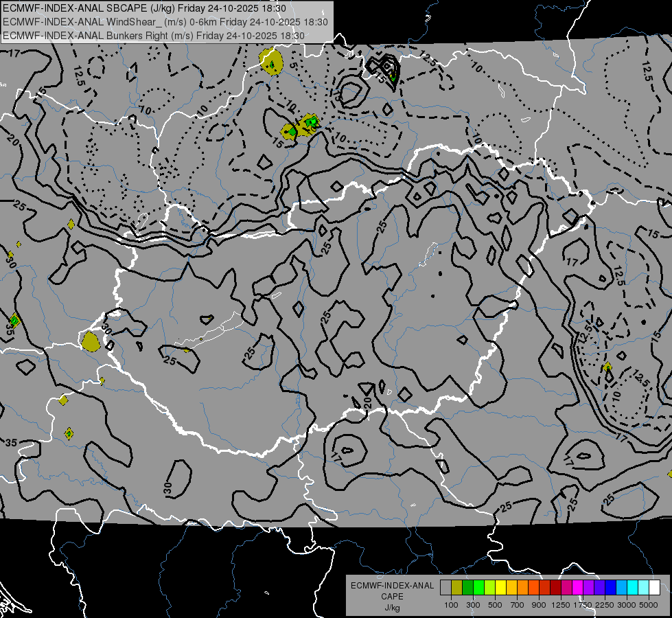Click the amber gold legend swatch
Image resolution: width=672 pixels, height=618 pixels.
point(511,588)
